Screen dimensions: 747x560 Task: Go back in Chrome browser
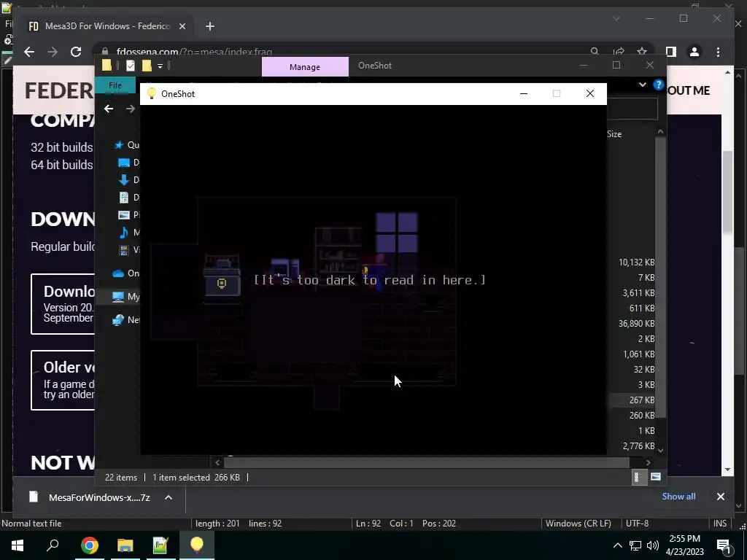coord(29,52)
